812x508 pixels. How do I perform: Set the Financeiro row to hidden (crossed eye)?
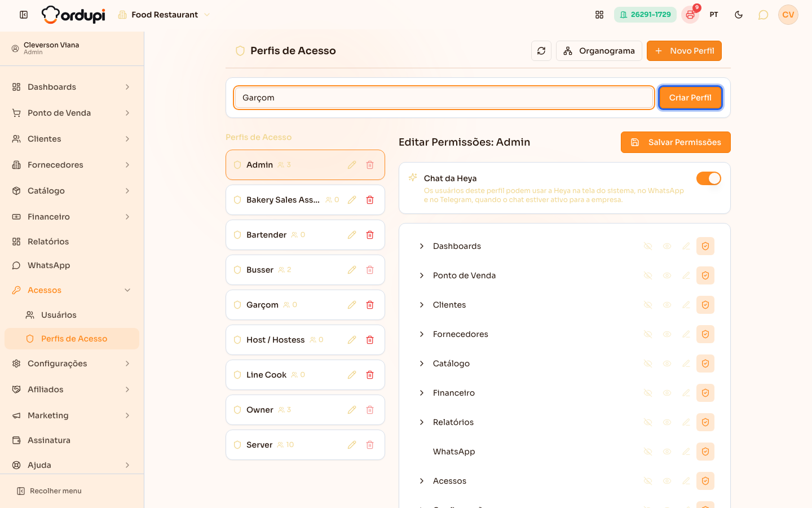648,393
